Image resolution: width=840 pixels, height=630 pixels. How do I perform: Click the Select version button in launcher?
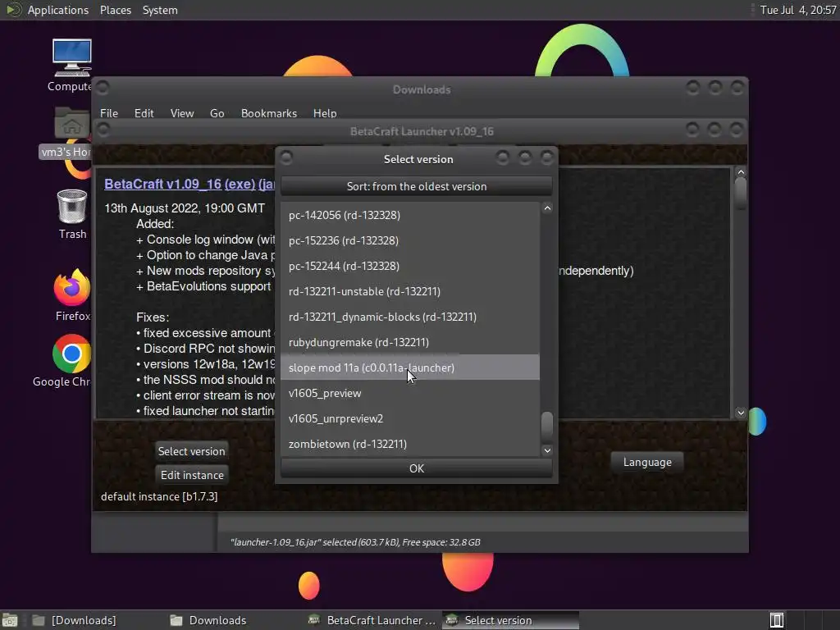[x=191, y=451]
